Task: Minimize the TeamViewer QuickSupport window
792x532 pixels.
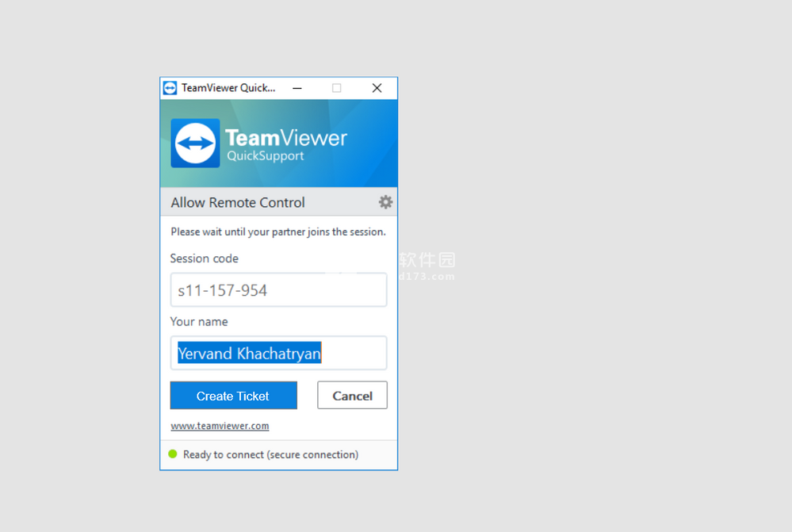Action: click(297, 88)
